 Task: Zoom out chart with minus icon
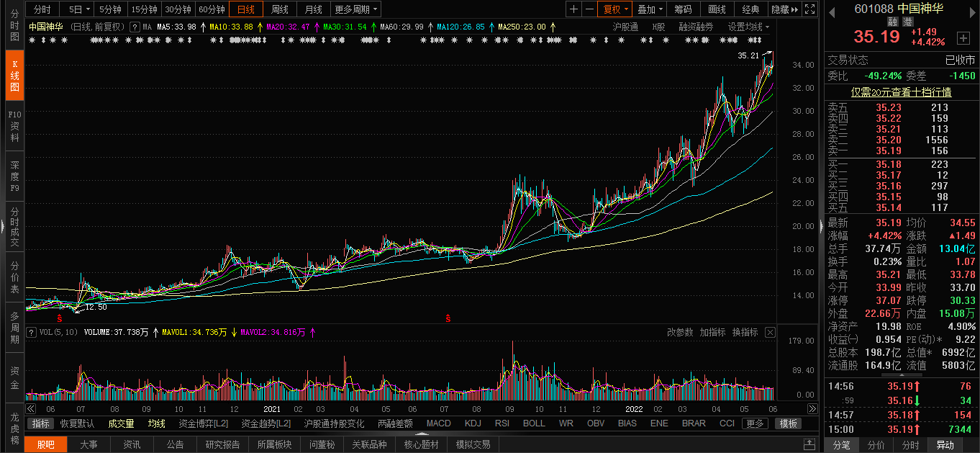click(589, 9)
